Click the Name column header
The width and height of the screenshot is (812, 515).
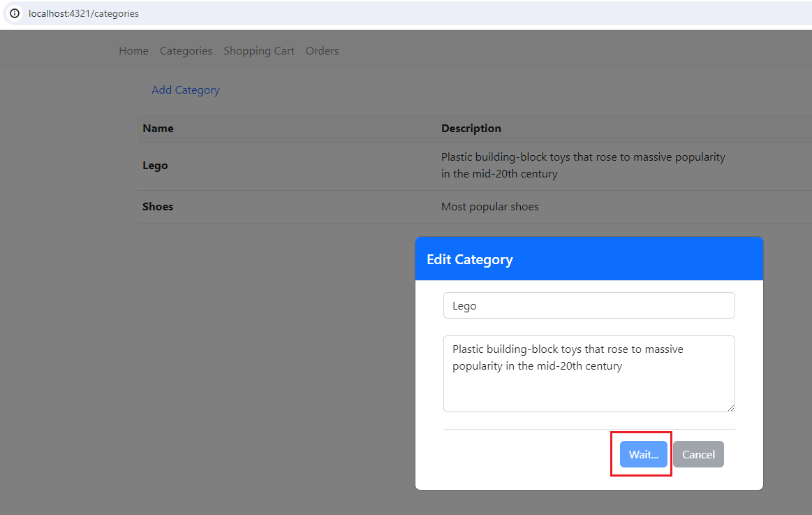tap(158, 129)
